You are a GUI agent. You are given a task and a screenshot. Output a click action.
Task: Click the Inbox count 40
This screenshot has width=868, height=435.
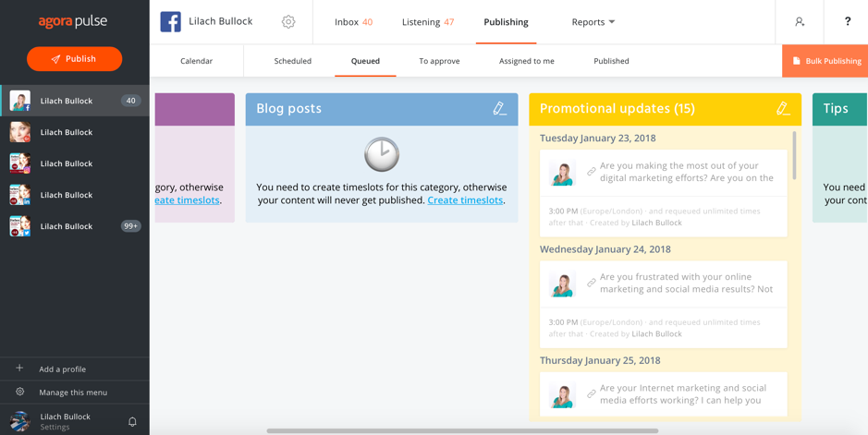click(368, 22)
